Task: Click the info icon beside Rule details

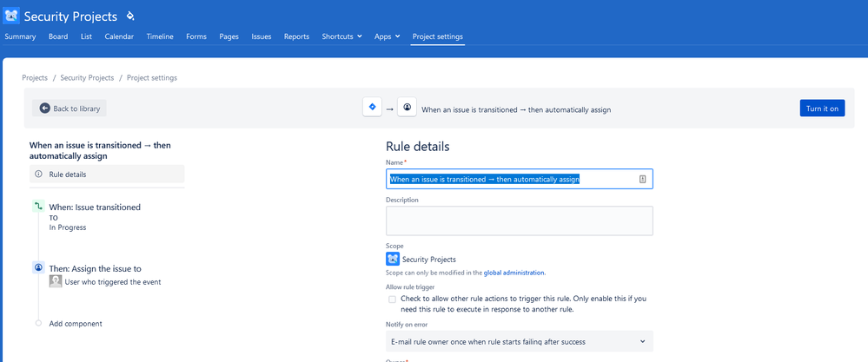Action: (x=38, y=174)
